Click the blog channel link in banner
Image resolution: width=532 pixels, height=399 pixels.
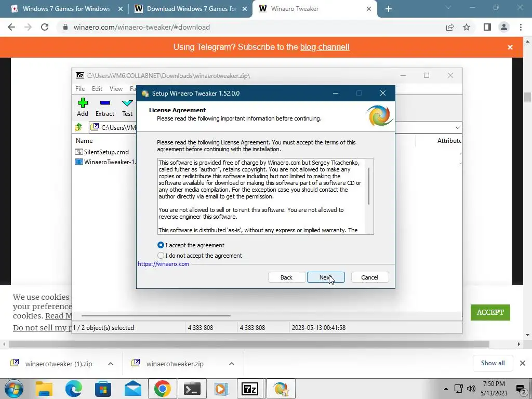click(325, 47)
